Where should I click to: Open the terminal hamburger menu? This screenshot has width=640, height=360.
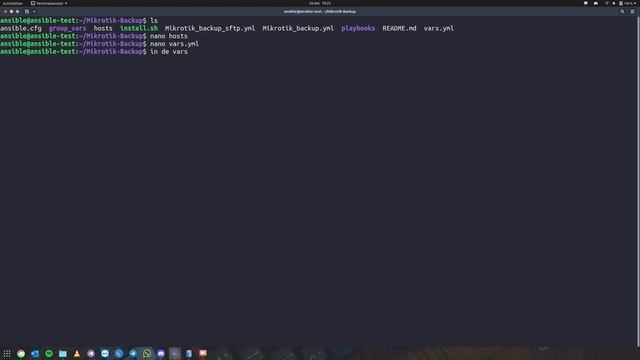pyautogui.click(x=632, y=11)
